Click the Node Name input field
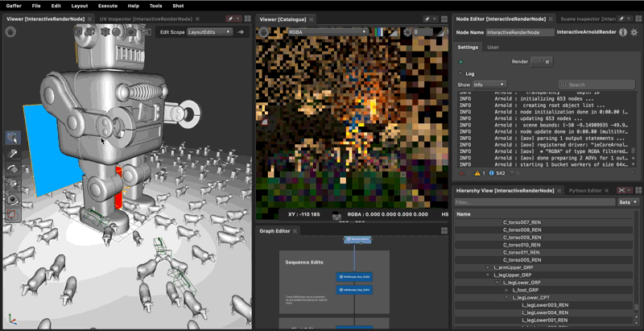The width and height of the screenshot is (644, 331). point(520,32)
